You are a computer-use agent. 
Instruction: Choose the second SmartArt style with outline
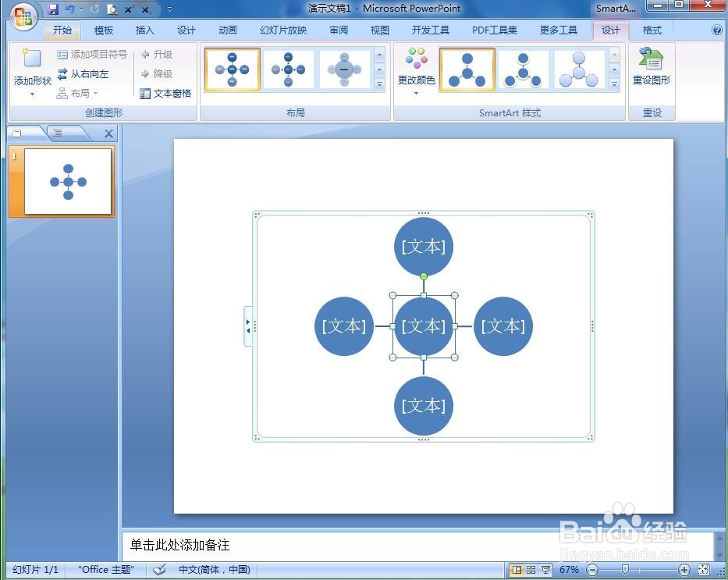(523, 69)
